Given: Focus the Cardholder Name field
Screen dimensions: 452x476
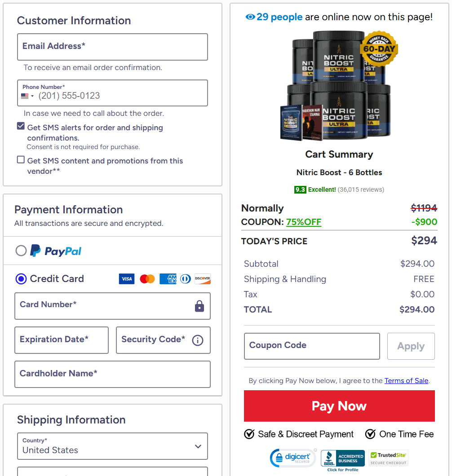Looking at the screenshot, I should 112,375.
